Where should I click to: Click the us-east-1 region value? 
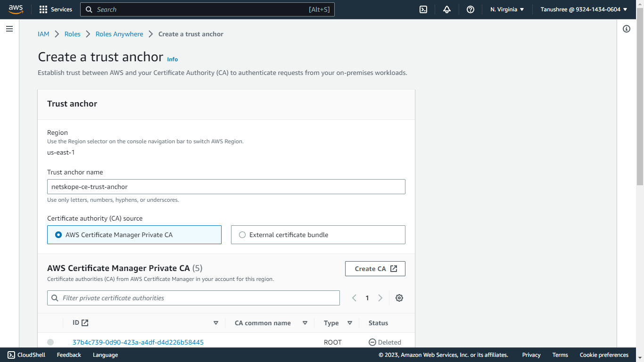pos(61,152)
